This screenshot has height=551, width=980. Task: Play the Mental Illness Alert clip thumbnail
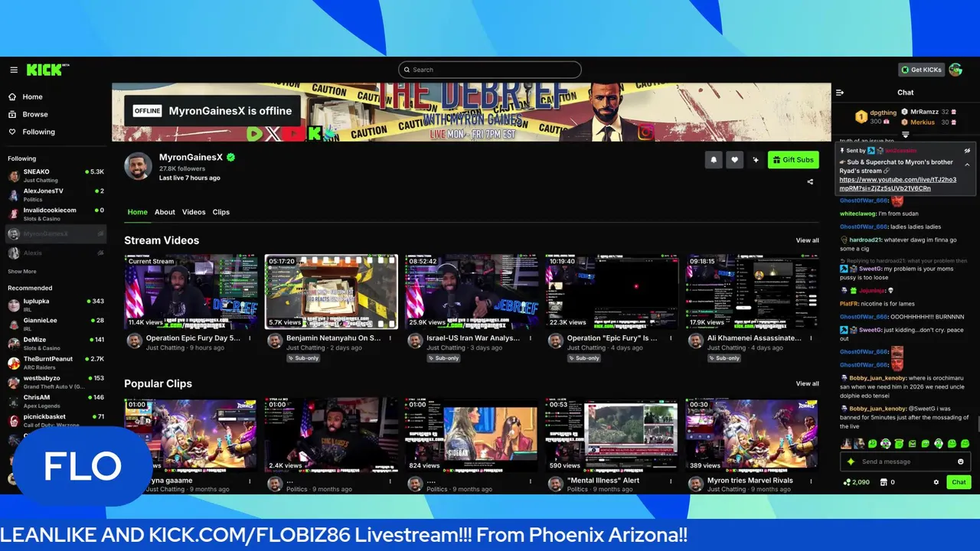pos(612,434)
